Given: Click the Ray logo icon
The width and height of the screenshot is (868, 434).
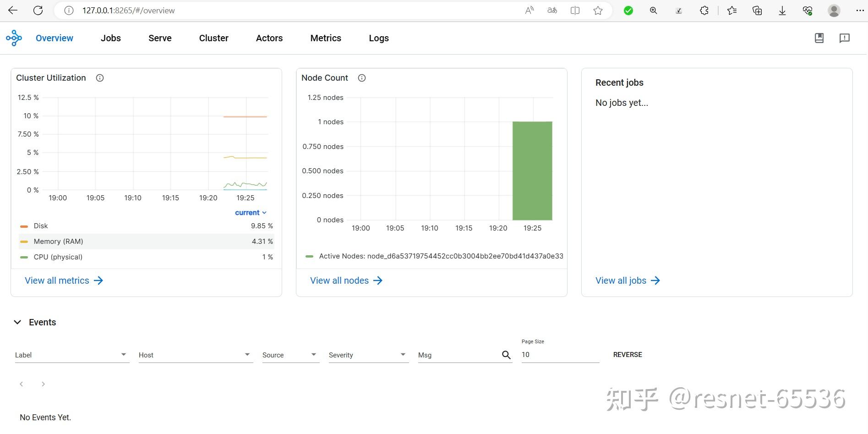Looking at the screenshot, I should click(14, 38).
